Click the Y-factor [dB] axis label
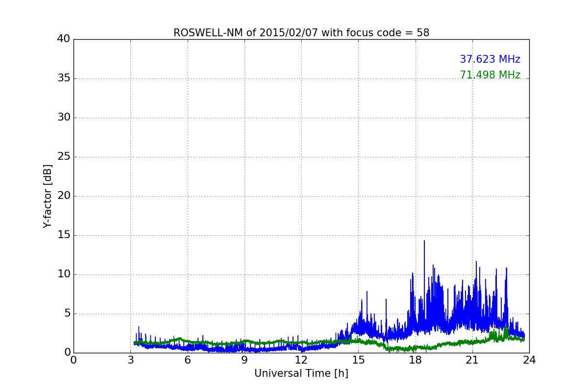The width and height of the screenshot is (588, 392). [48, 196]
